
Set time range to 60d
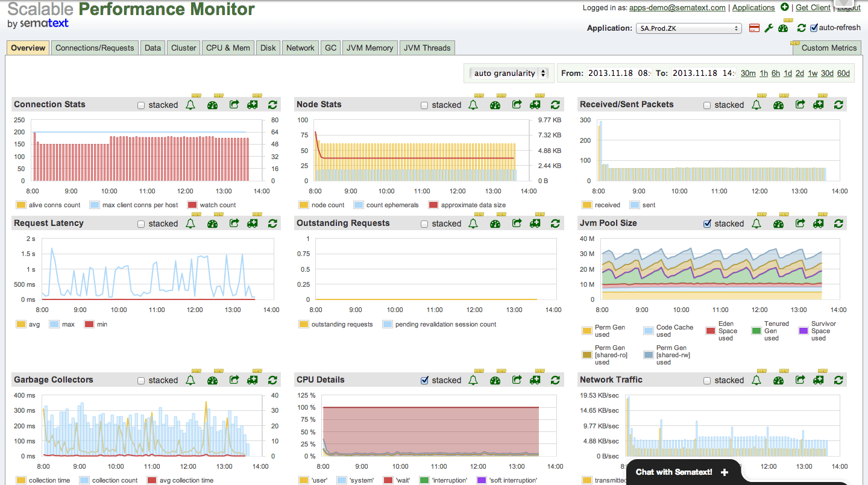coord(843,74)
